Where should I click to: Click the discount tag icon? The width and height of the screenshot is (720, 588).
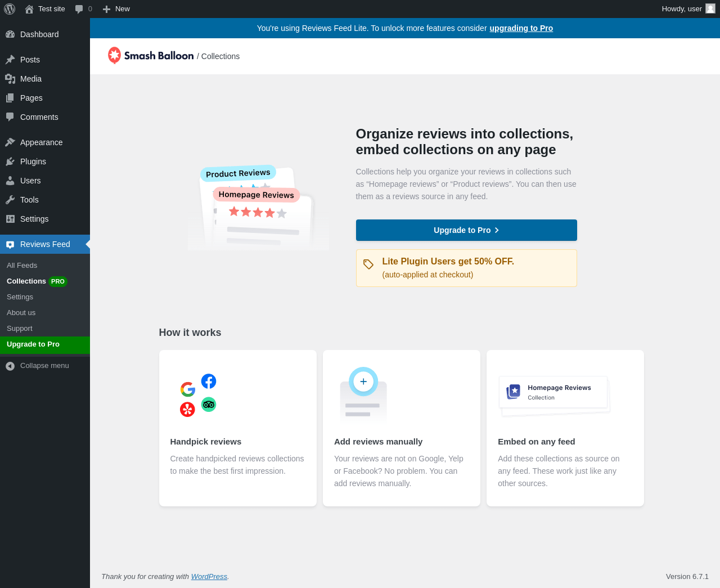[x=368, y=264]
